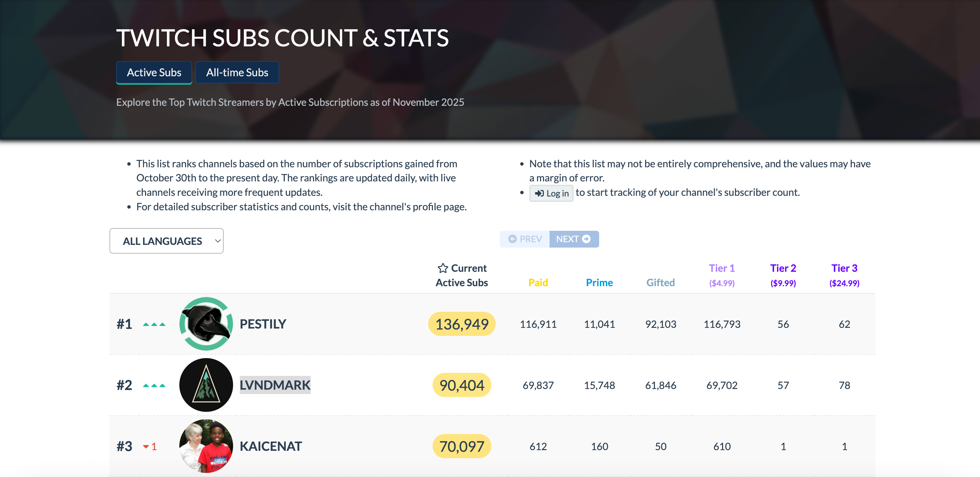Click Pestily's plague mask avatar
This screenshot has width=980, height=477.
click(x=206, y=324)
